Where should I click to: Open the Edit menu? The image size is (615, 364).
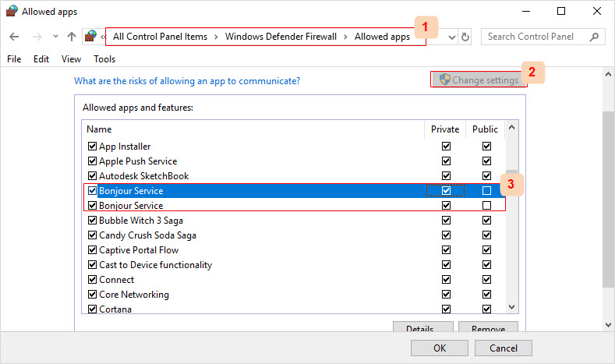click(x=41, y=59)
